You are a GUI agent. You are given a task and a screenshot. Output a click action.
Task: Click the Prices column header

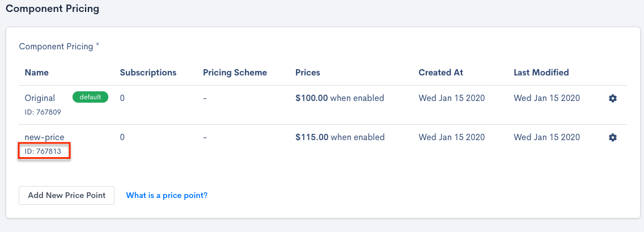tap(308, 73)
